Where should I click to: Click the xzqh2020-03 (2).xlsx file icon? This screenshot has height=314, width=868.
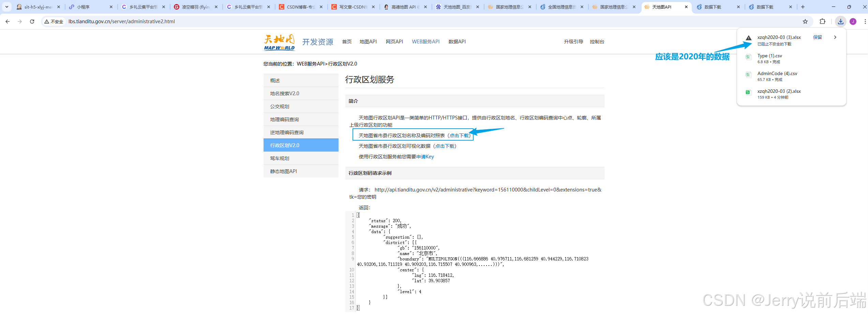pyautogui.click(x=748, y=92)
